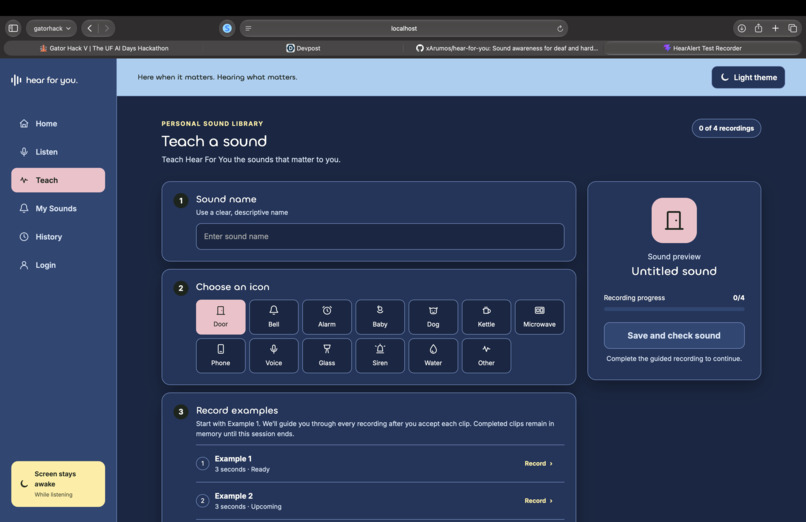Start recording Example 2
The image size is (806, 522).
click(x=538, y=500)
